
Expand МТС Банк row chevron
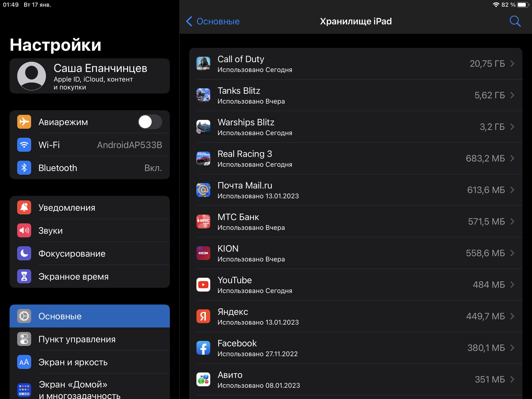click(x=512, y=222)
